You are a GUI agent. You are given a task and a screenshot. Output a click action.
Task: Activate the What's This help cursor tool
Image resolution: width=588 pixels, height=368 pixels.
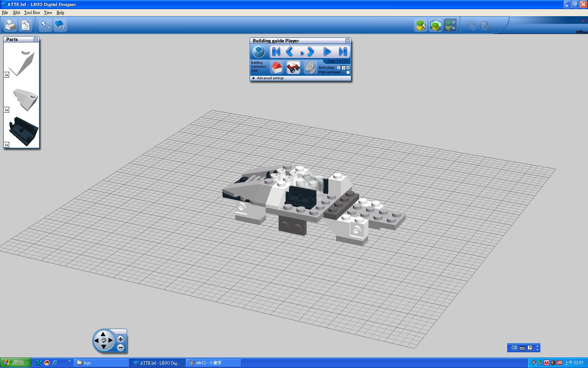tap(45, 25)
